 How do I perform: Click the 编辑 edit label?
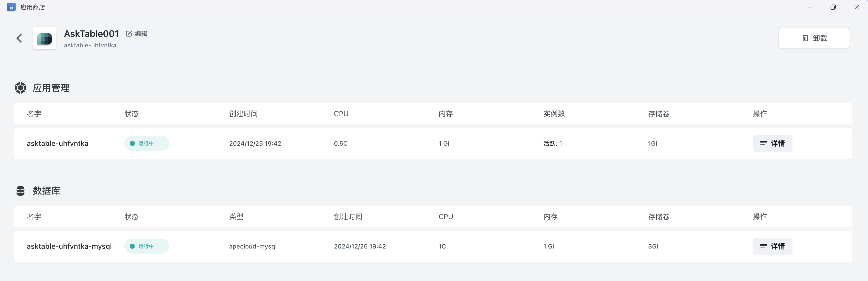point(141,34)
